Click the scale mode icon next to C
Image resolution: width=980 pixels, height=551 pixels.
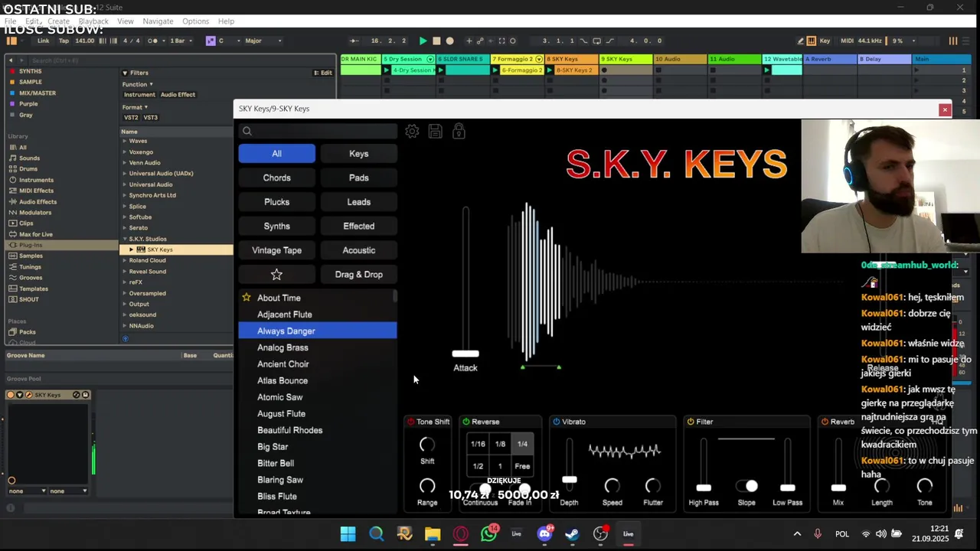coord(211,41)
